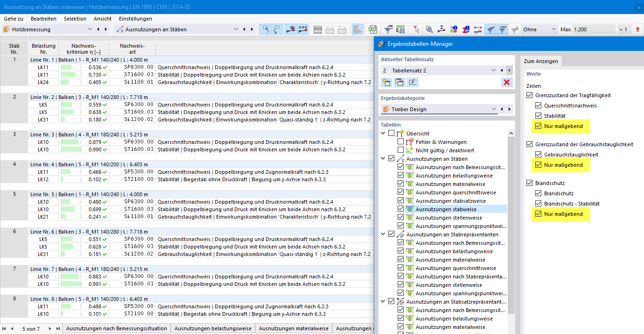644x334 pixels.
Task: Uncheck the Stabilität checkbox
Action: pos(538,116)
